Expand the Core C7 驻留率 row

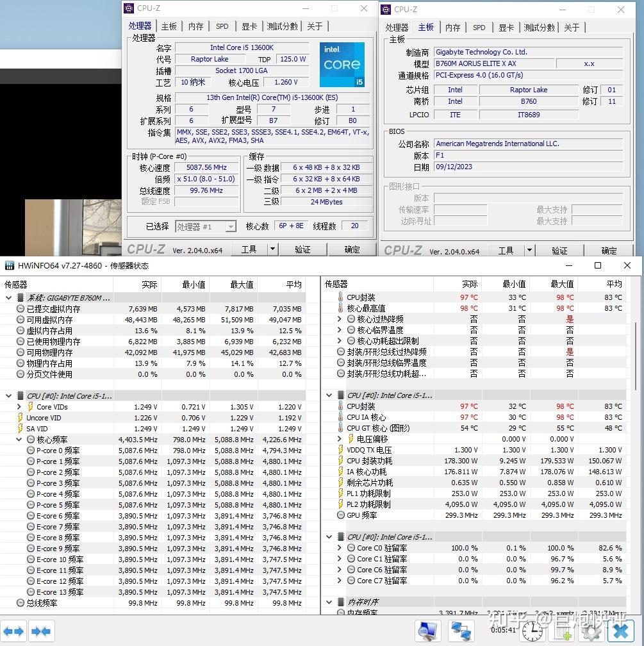340,581
